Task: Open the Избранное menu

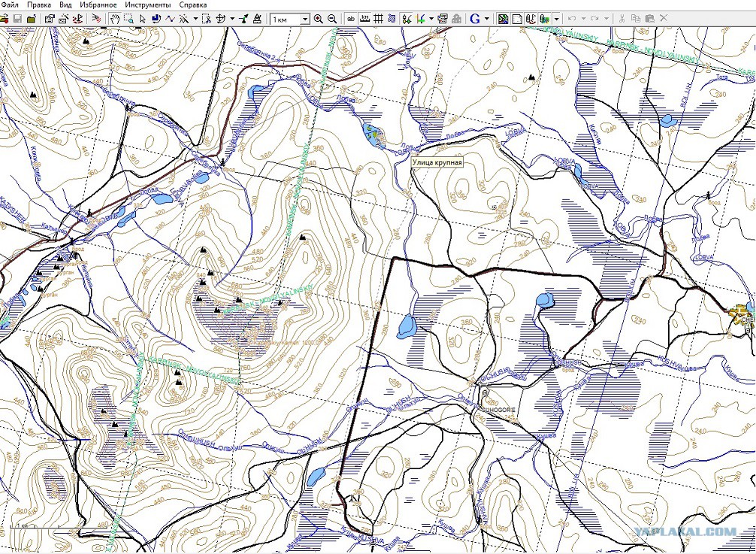Action: click(x=98, y=5)
